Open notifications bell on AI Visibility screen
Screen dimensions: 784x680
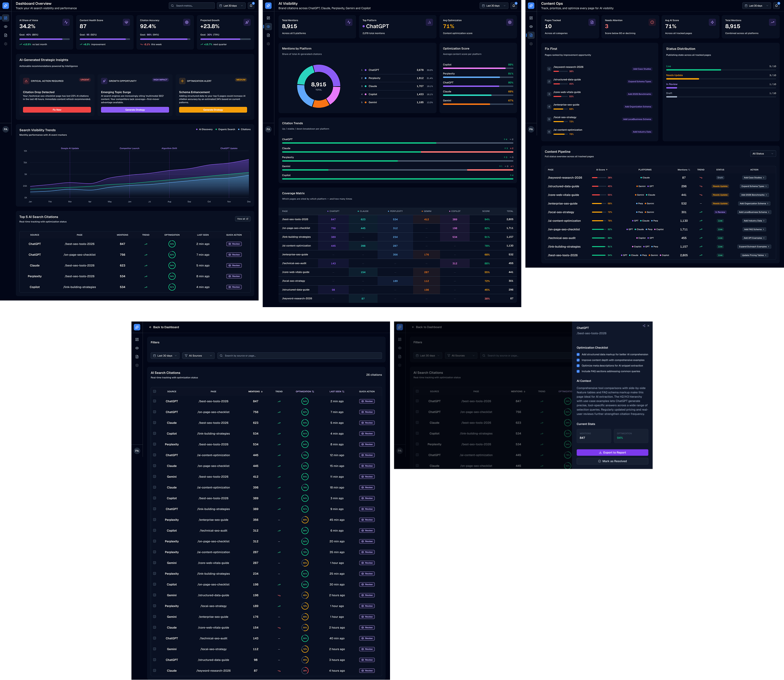tap(514, 6)
